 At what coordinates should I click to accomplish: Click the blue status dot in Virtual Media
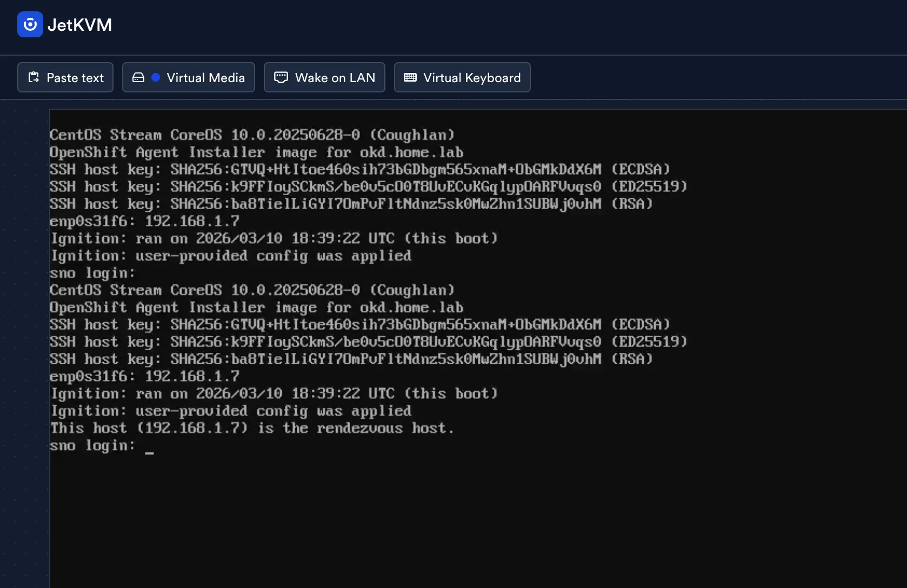(156, 77)
